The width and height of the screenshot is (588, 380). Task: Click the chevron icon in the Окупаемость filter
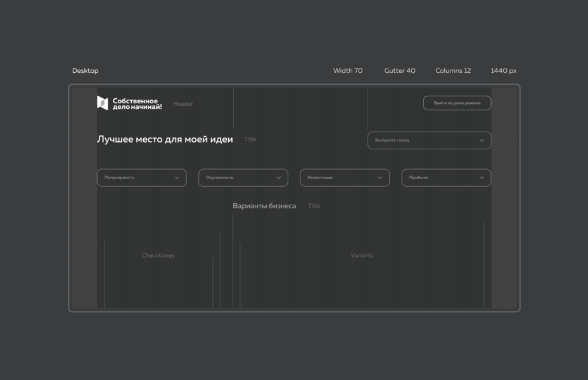point(278,178)
